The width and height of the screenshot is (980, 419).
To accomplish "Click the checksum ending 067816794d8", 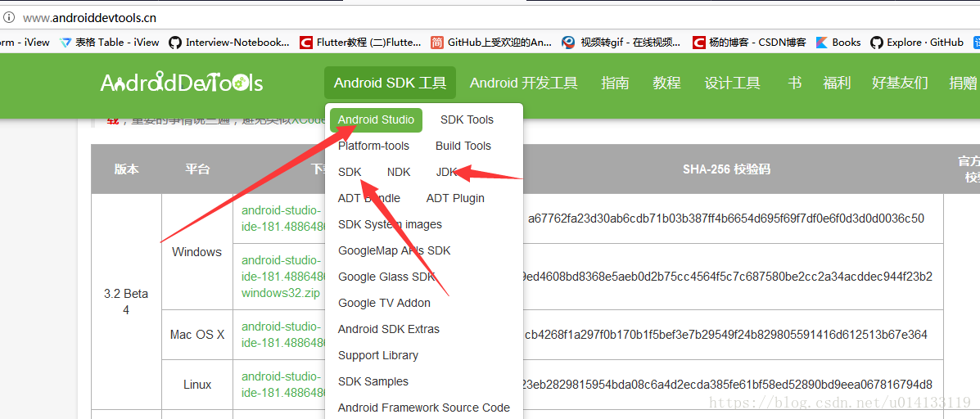I will (728, 385).
